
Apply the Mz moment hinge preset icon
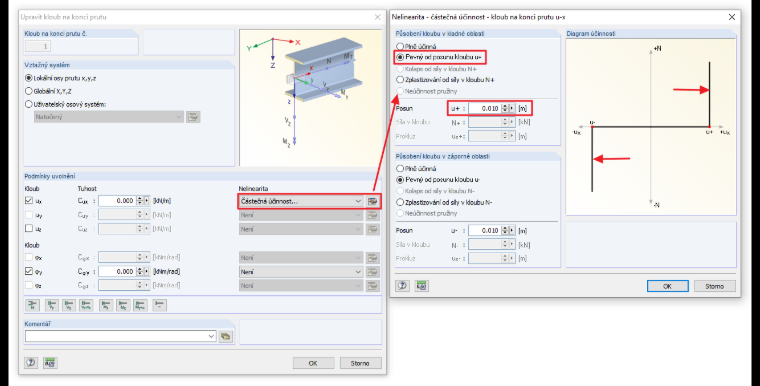[x=123, y=305]
